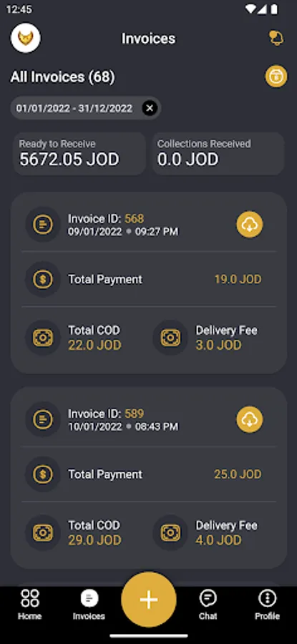Tap the Total COD cash icon of invoice 568
This screenshot has height=644, width=297.
pos(43,338)
